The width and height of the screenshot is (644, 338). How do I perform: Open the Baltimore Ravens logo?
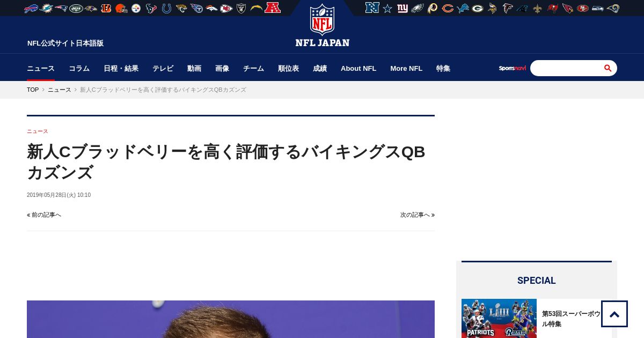click(91, 8)
